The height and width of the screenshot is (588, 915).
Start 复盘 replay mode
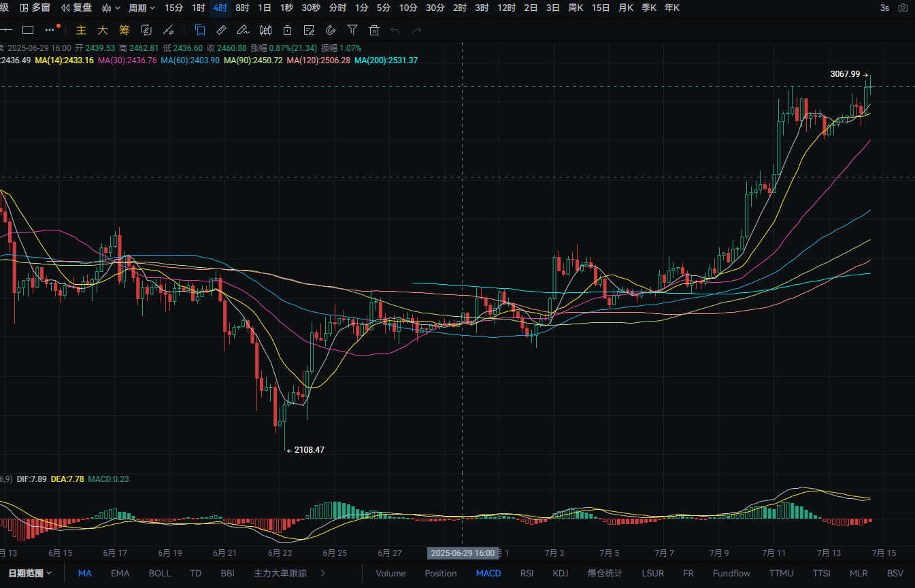[76, 7]
